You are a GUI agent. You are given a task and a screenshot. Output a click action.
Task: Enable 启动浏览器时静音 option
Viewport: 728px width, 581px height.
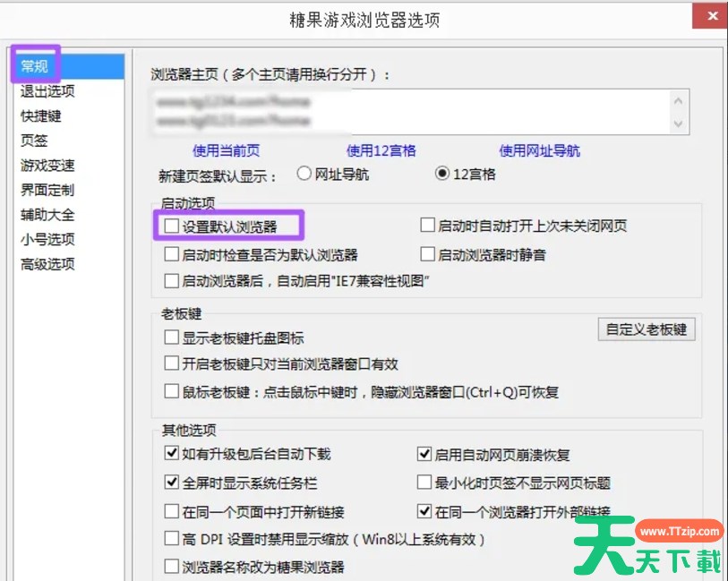428,253
